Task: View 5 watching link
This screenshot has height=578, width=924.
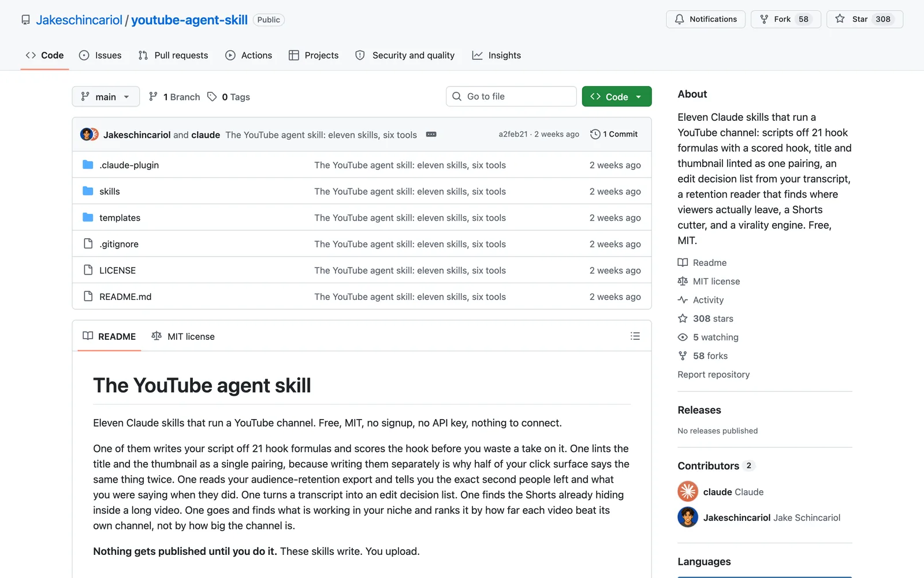Action: click(x=709, y=337)
